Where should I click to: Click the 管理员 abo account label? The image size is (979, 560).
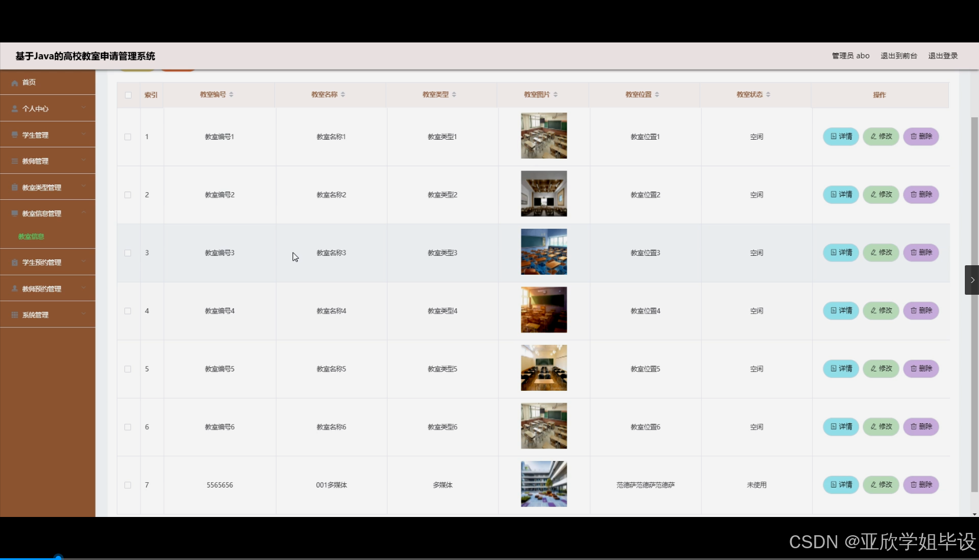coord(850,56)
